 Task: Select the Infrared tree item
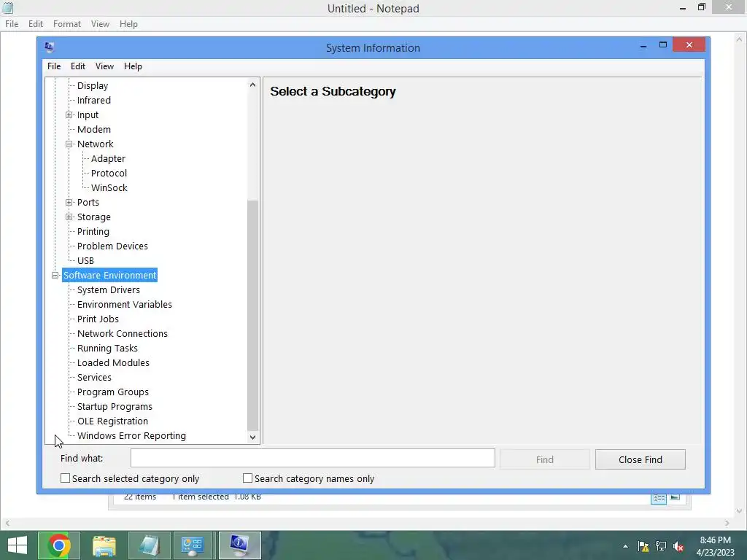click(94, 100)
